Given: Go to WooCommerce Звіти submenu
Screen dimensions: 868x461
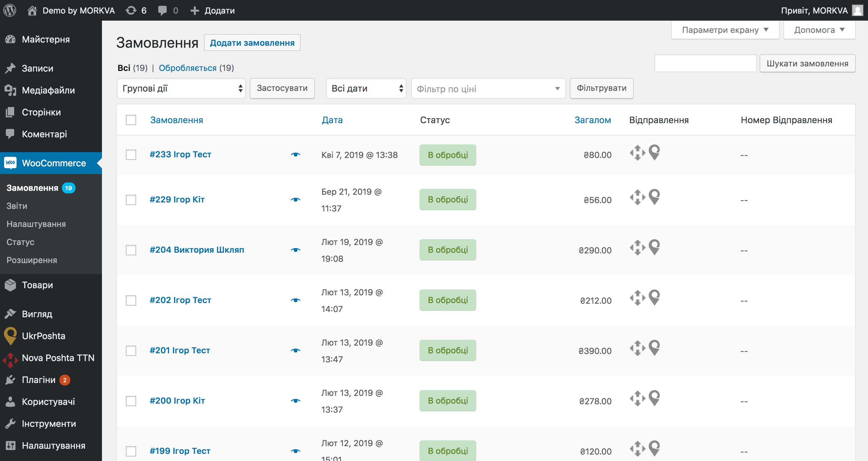Looking at the screenshot, I should (17, 206).
